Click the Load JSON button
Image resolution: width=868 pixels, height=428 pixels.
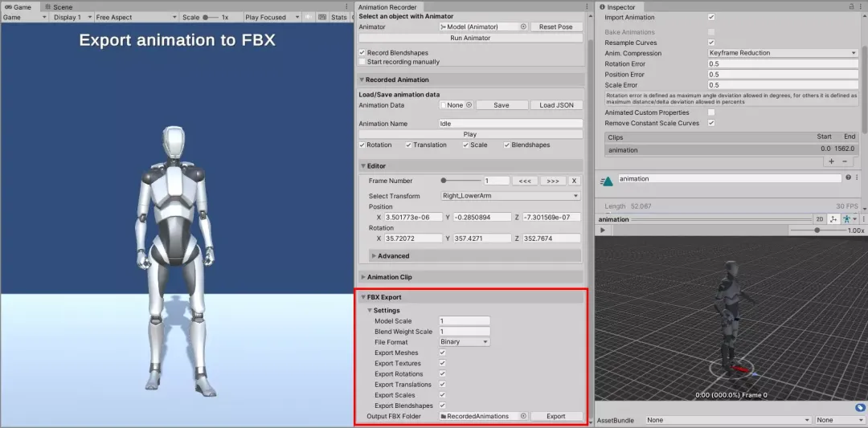click(x=556, y=105)
